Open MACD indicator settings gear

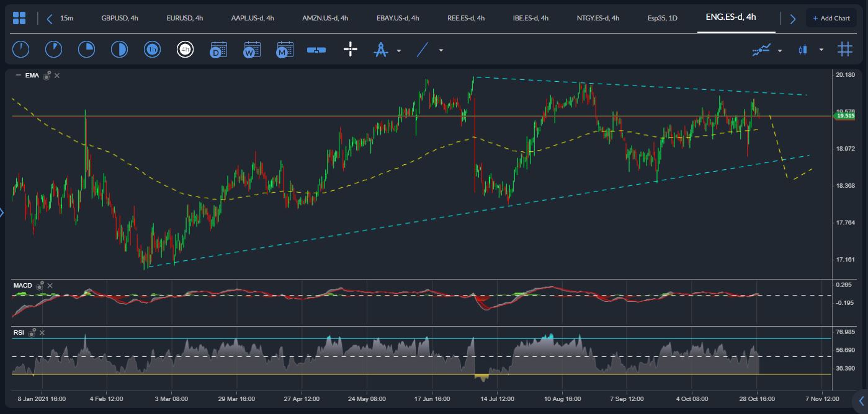pos(40,285)
